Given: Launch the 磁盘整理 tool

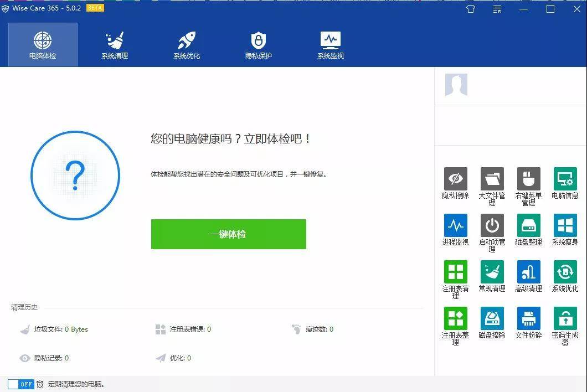Looking at the screenshot, I should click(528, 230).
